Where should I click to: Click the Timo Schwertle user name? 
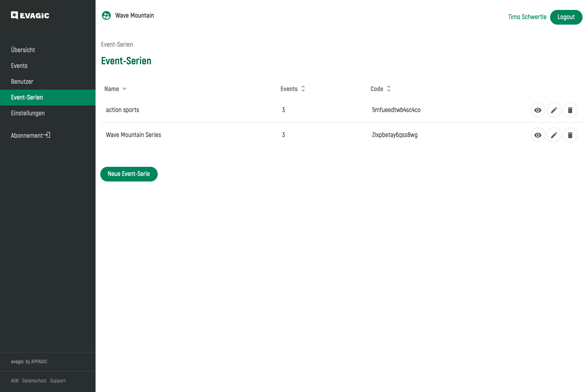pyautogui.click(x=527, y=17)
